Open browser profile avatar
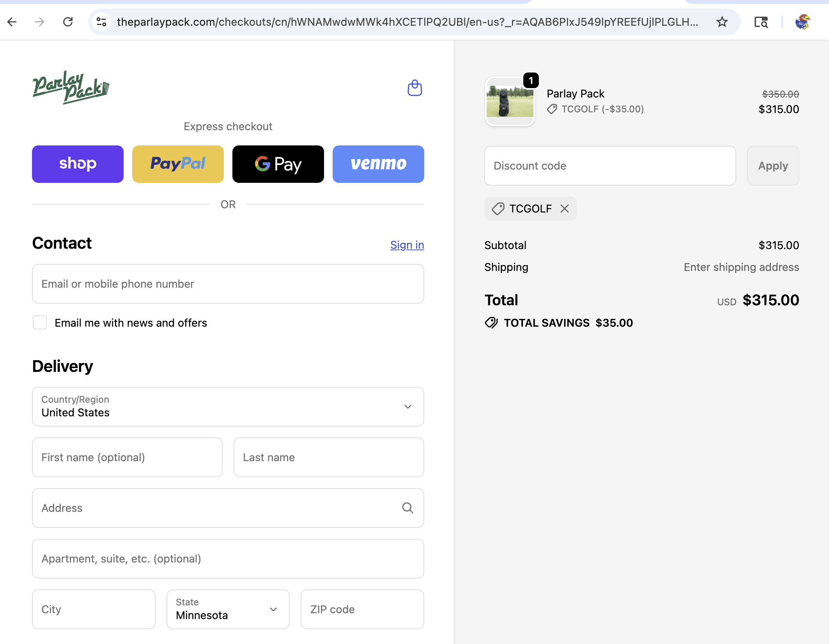The height and width of the screenshot is (644, 829). [802, 22]
